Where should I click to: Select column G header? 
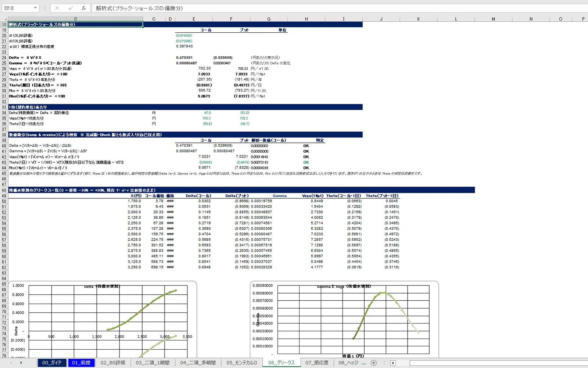[269, 19]
